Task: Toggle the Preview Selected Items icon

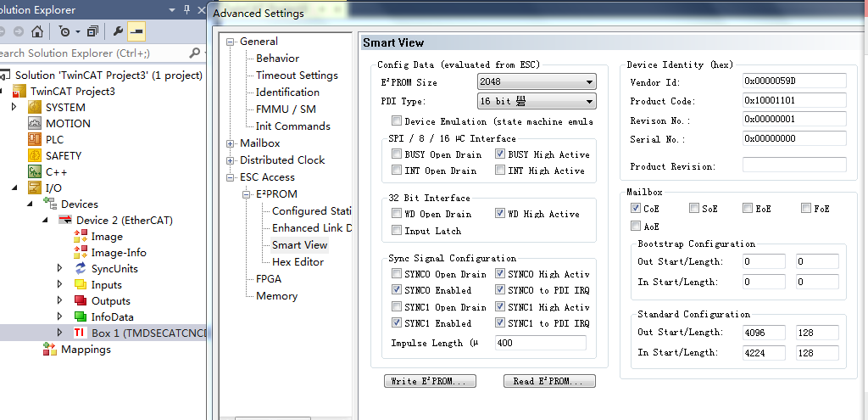Action: click(136, 31)
